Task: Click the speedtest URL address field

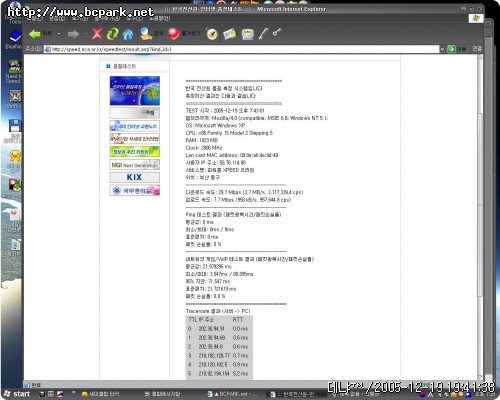Action: pyautogui.click(x=242, y=49)
